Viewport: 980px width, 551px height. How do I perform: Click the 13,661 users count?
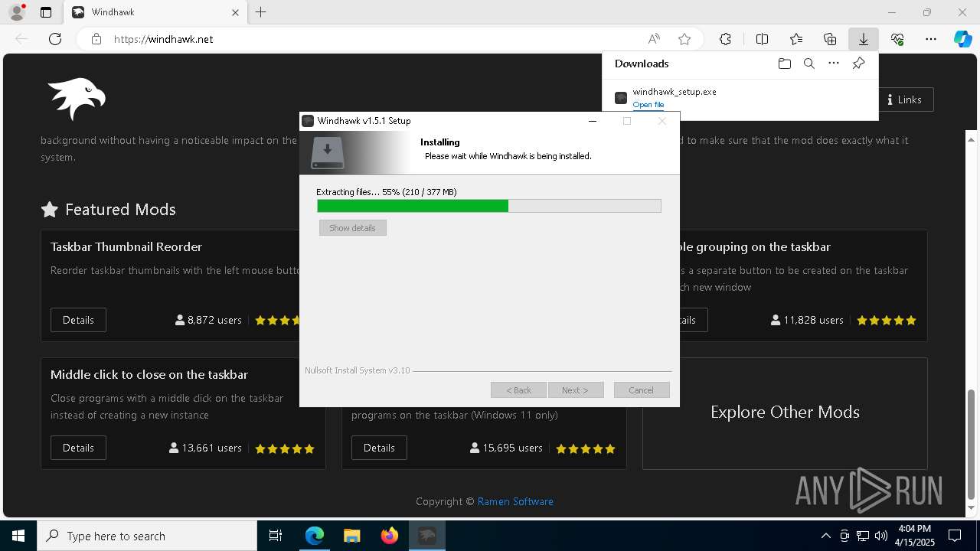(205, 448)
